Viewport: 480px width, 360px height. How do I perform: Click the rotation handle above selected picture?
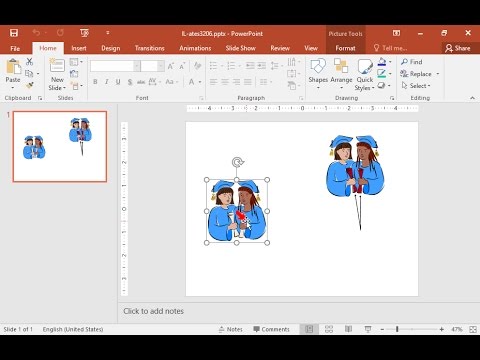click(x=237, y=162)
